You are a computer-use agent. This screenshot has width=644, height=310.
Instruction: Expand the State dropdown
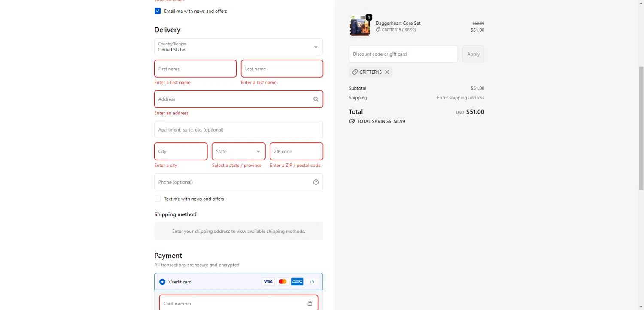coord(238,151)
